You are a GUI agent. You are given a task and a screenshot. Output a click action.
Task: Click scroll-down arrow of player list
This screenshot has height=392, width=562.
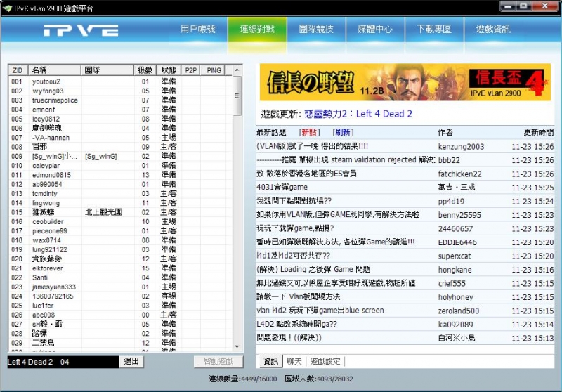coord(237,347)
